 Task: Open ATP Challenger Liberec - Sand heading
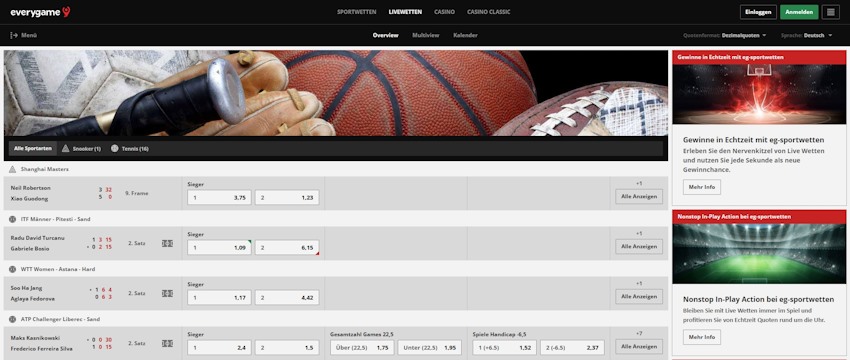click(x=60, y=319)
